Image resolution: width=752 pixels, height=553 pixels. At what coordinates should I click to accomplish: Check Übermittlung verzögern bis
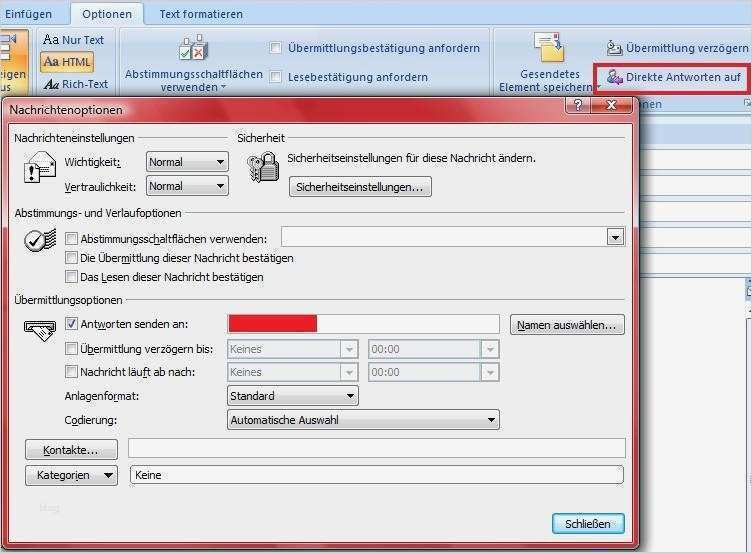(71, 349)
